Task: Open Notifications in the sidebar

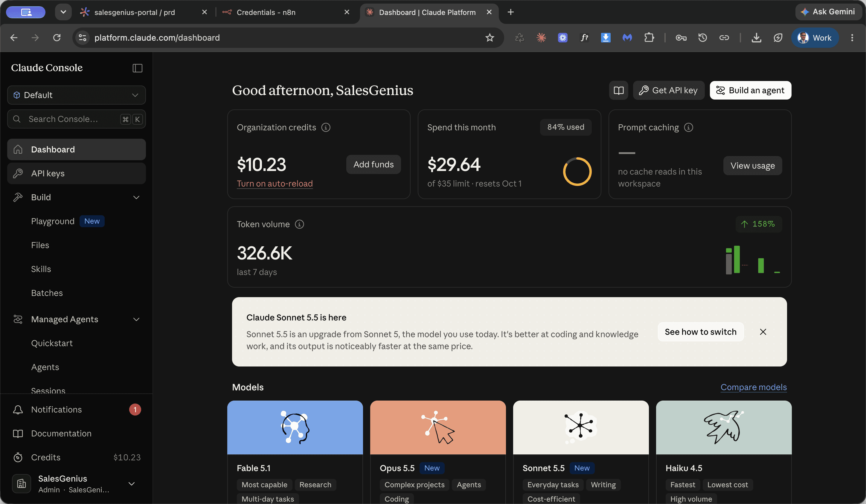Action: (76, 410)
